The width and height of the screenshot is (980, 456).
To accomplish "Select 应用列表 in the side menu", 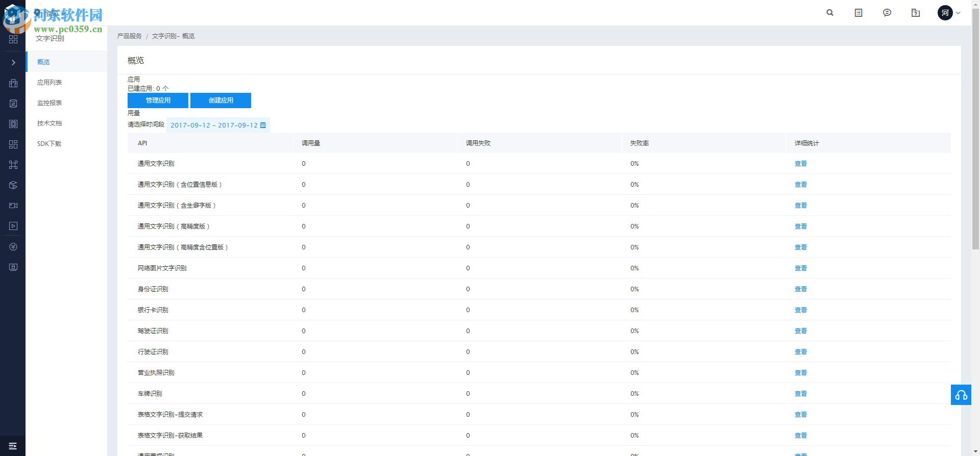I will coord(50,82).
